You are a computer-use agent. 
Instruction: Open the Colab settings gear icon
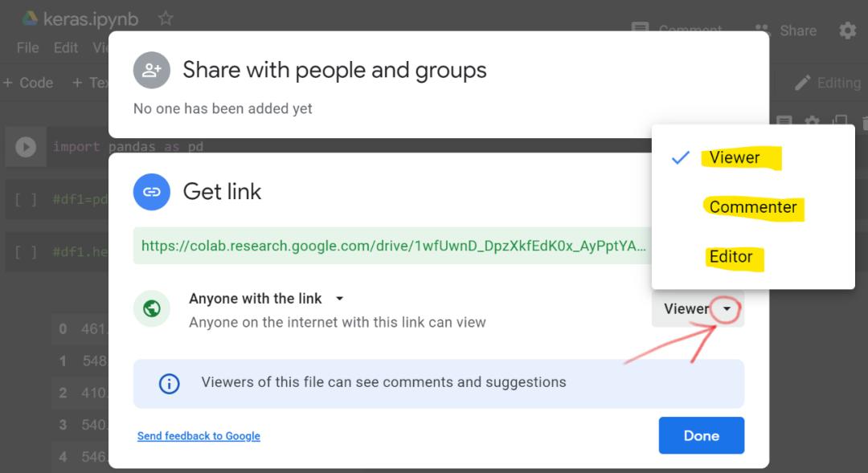(x=848, y=31)
